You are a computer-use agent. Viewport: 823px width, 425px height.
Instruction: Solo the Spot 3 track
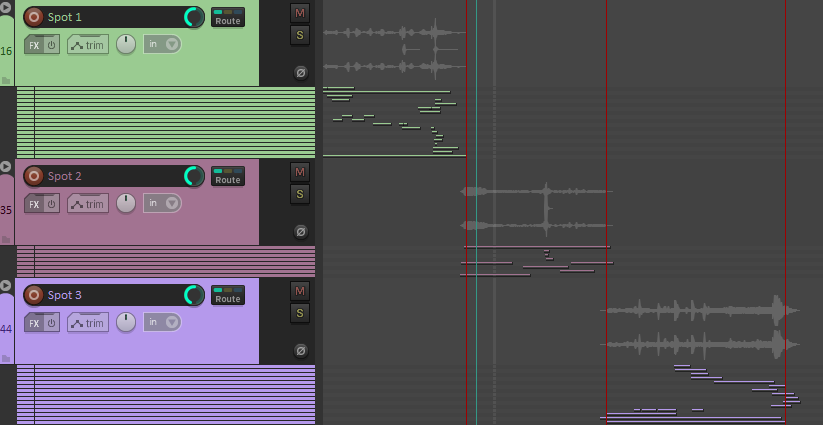coord(300,313)
